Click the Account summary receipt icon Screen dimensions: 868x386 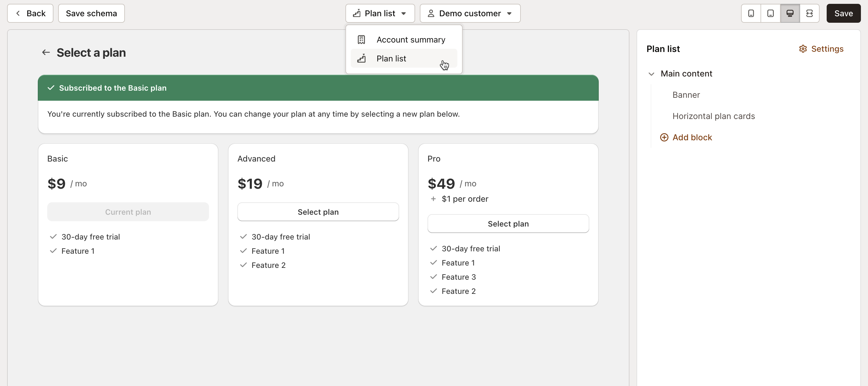361,39
